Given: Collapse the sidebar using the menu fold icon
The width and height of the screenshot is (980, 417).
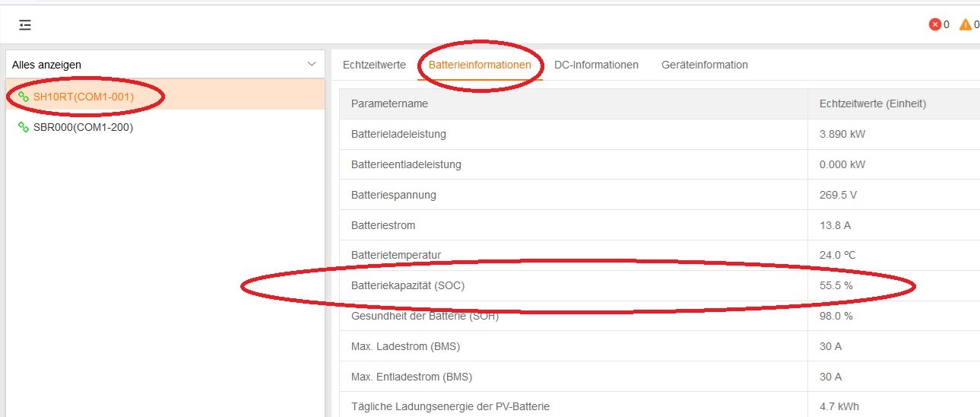Looking at the screenshot, I should point(25,25).
